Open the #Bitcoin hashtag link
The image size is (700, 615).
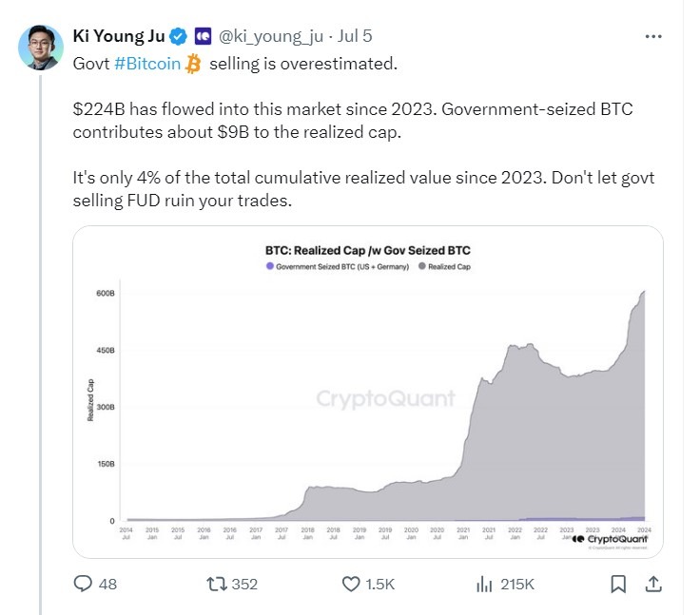point(147,64)
